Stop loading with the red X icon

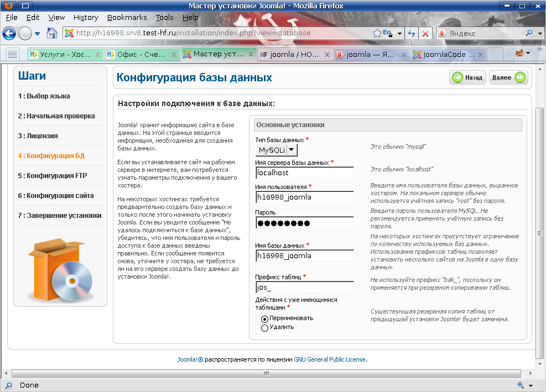(425, 33)
